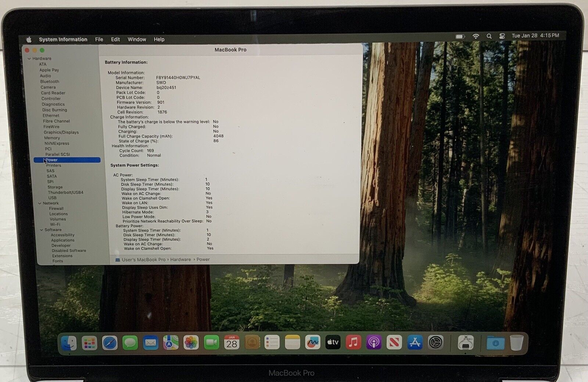This screenshot has width=588, height=382.
Task: Open the Window menu
Action: coord(137,39)
